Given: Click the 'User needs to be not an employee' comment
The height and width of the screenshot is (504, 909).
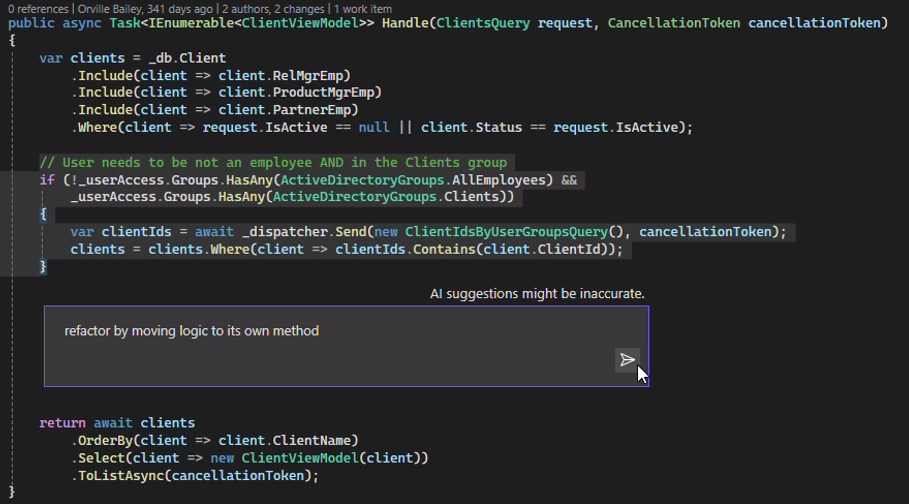Looking at the screenshot, I should [x=273, y=162].
